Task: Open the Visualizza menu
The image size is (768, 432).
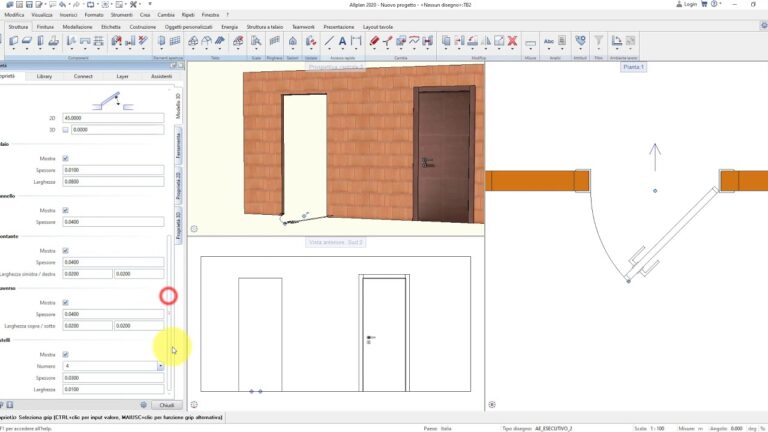Action: coord(42,15)
